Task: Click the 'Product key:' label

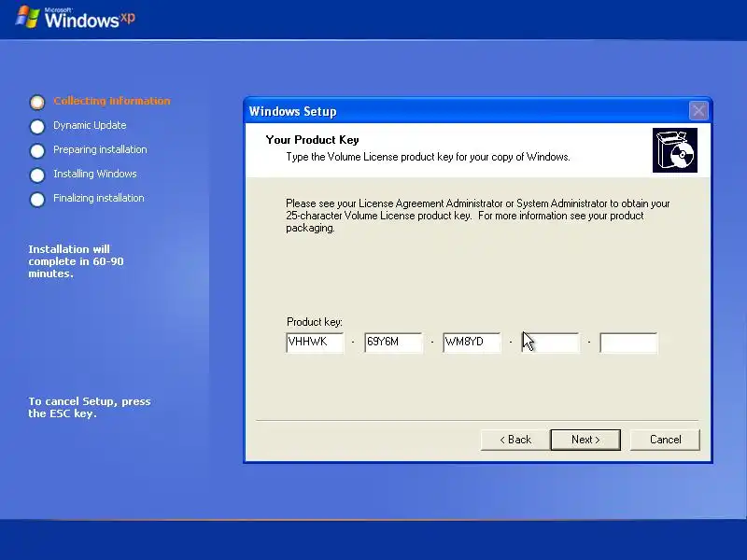Action: pos(315,322)
